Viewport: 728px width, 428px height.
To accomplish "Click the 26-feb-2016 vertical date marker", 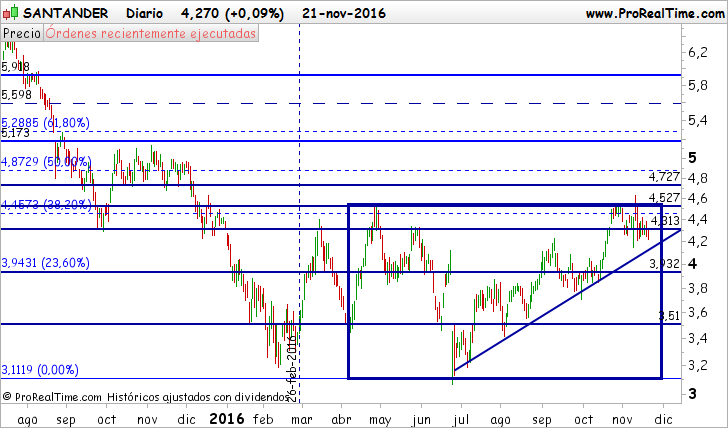I will pos(291,368).
